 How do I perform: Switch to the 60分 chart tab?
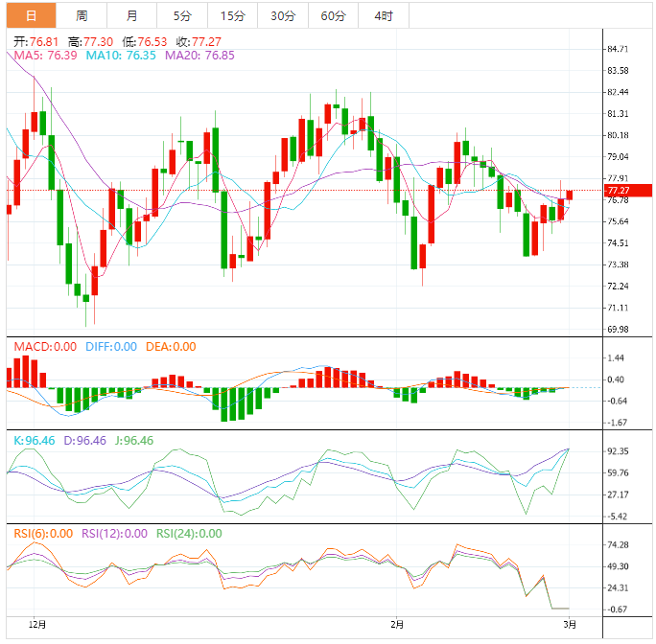click(333, 15)
